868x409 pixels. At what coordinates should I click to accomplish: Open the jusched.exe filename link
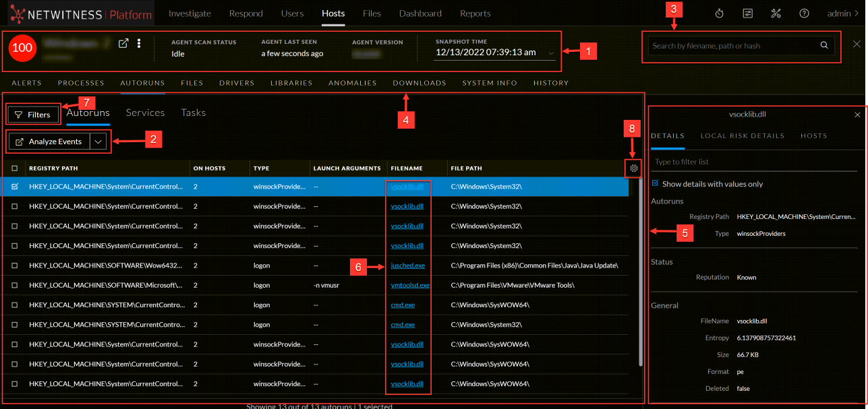[407, 265]
